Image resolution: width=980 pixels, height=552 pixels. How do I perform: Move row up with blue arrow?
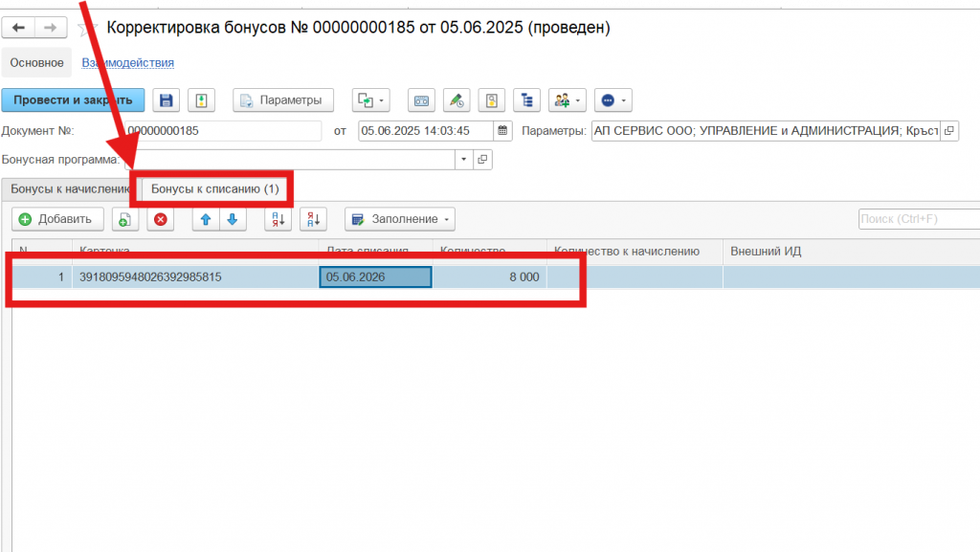(206, 220)
